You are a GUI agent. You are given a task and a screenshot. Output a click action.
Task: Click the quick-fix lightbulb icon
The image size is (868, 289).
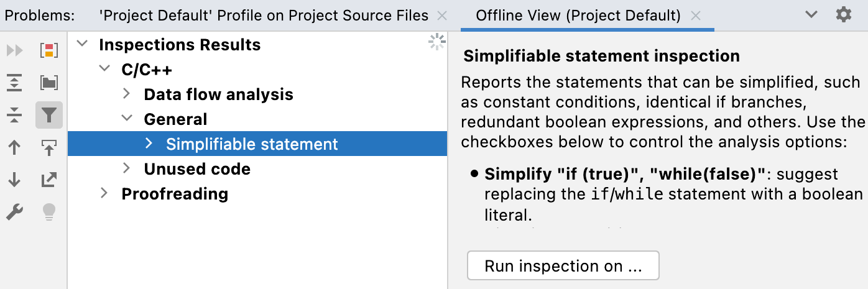(x=48, y=213)
